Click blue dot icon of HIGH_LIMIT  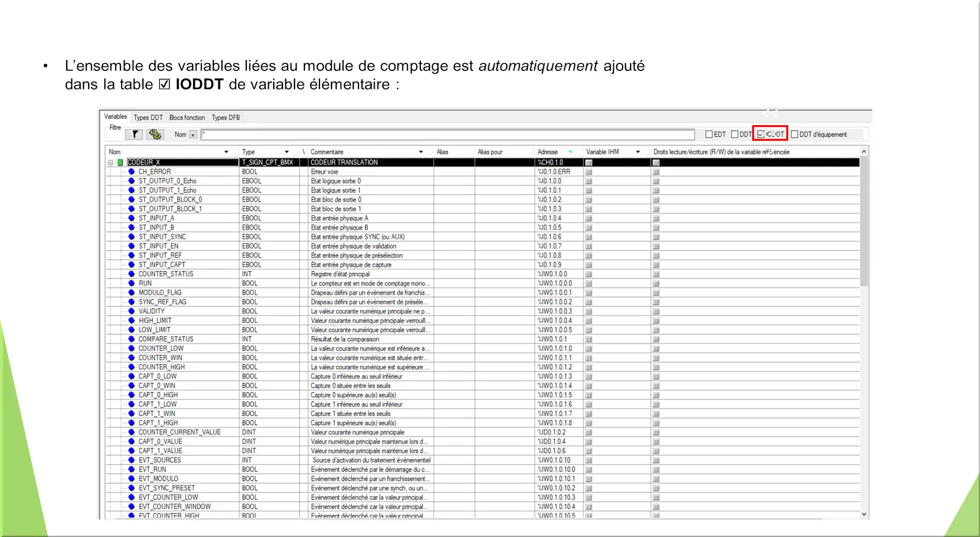131,321
